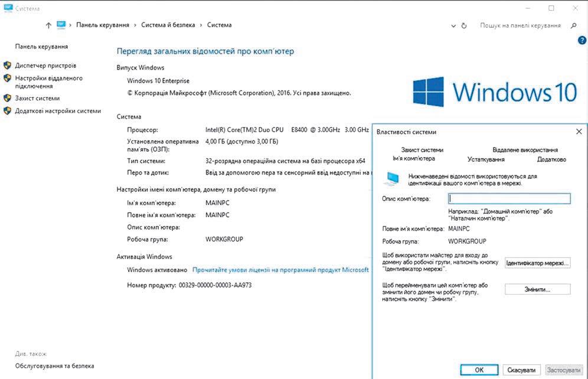The height and width of the screenshot is (379, 588).
Task: Close the Властивості системи dialog
Action: [579, 132]
